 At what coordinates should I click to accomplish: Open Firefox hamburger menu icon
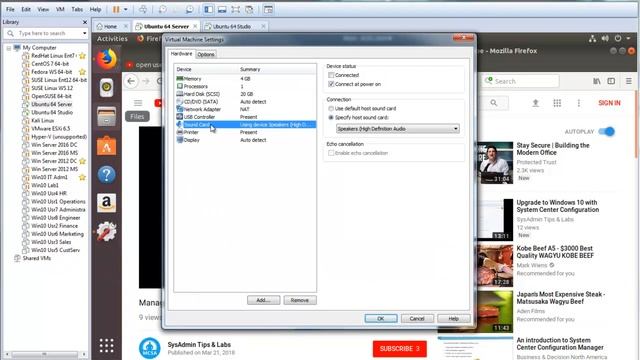coord(629,81)
